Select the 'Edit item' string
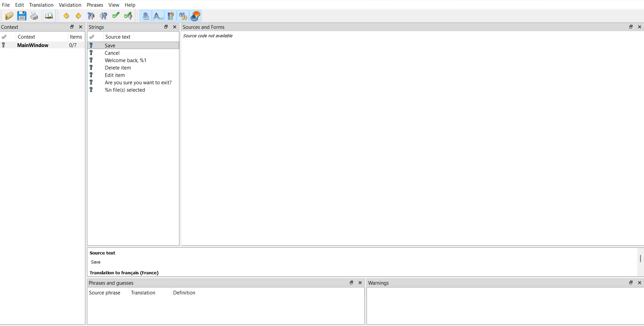644x326 pixels. [133, 75]
